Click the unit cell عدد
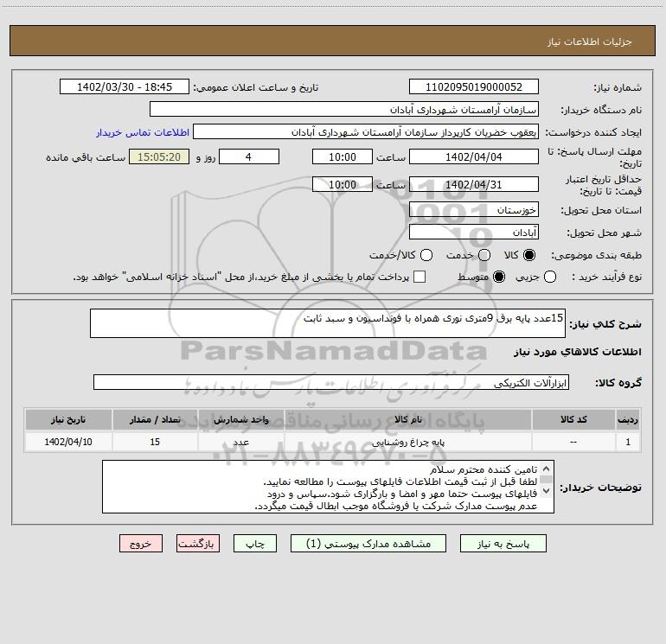666x644 pixels. (x=240, y=442)
